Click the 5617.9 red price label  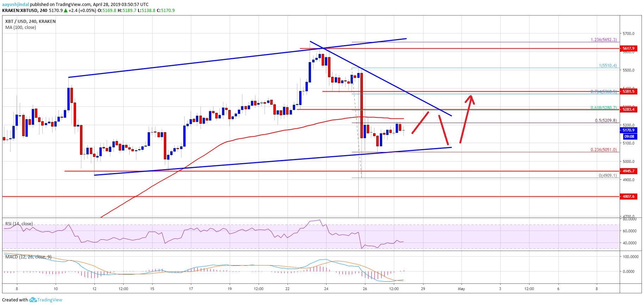point(628,48)
